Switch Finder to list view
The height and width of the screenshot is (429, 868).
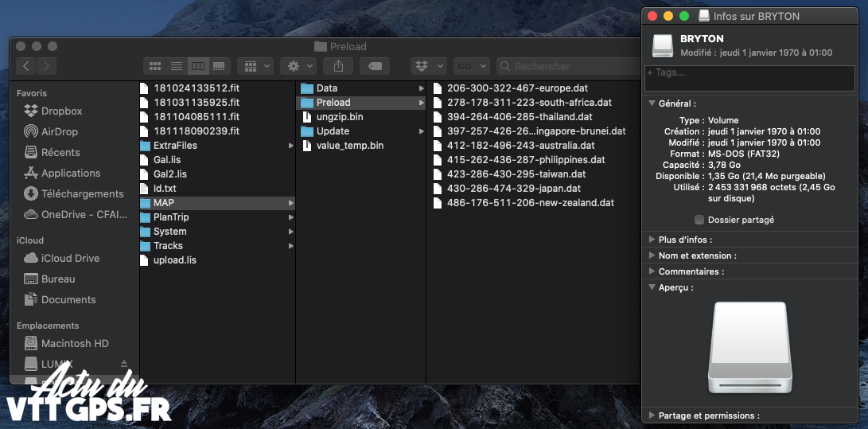[177, 66]
